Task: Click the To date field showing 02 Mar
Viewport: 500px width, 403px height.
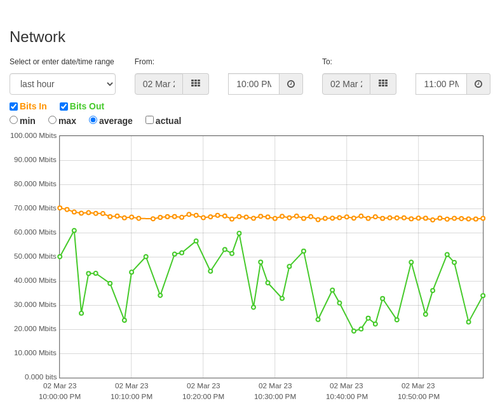Action: click(346, 84)
